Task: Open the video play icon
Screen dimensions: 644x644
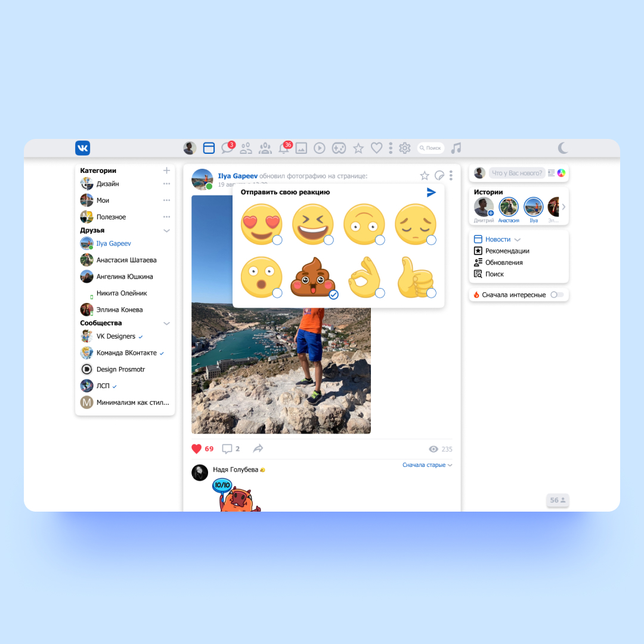Action: coord(319,148)
